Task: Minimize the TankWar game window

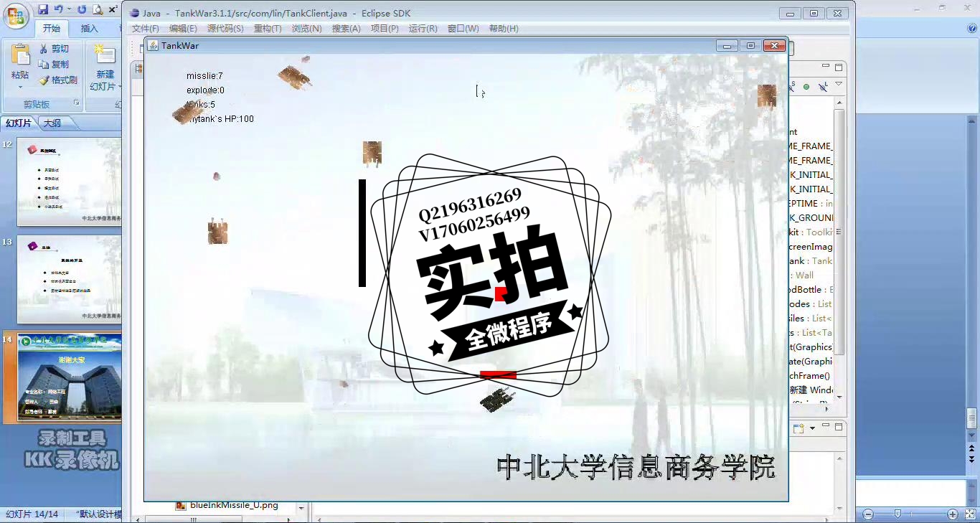Action: pyautogui.click(x=727, y=46)
